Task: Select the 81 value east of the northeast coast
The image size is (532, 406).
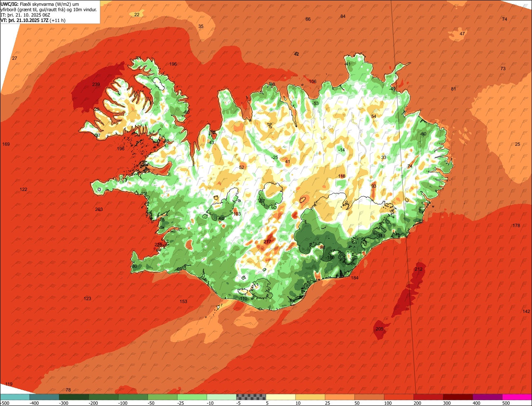Action: tap(453, 89)
